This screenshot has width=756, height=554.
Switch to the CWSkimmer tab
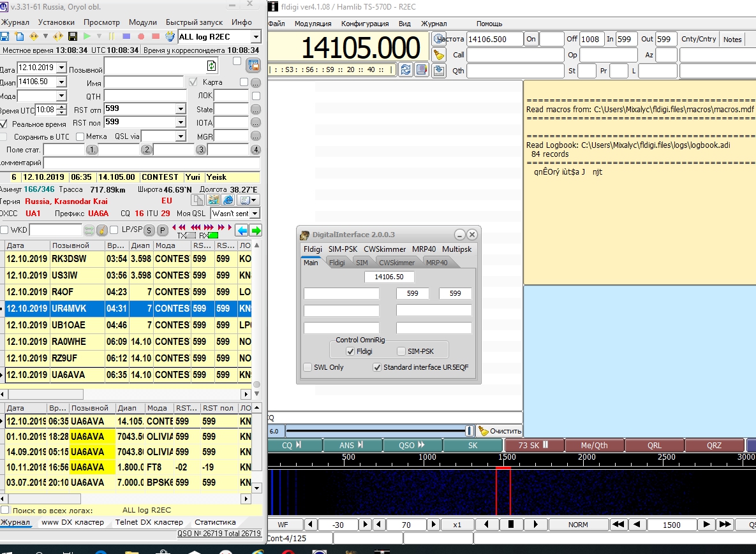396,263
